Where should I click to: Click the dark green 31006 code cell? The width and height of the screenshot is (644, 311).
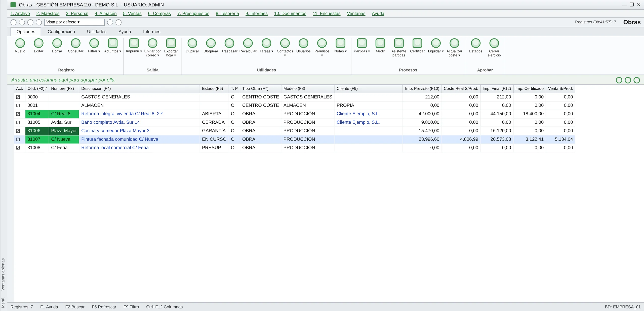[37, 131]
